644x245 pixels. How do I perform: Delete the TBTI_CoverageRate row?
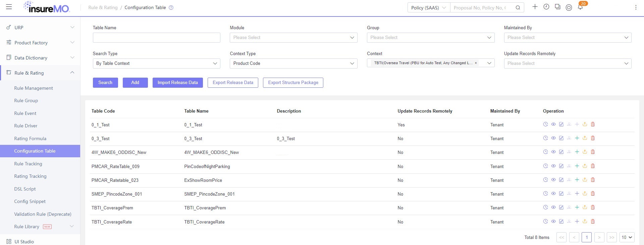[593, 221]
